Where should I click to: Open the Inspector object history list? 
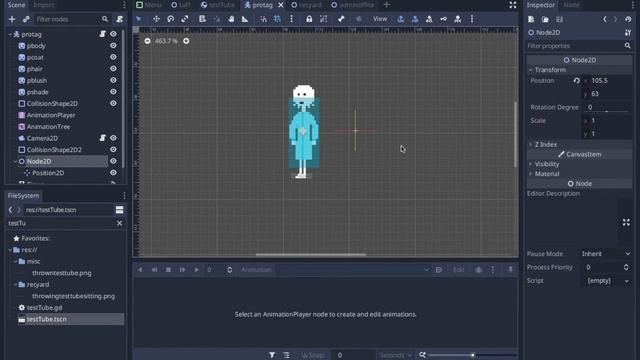click(628, 19)
